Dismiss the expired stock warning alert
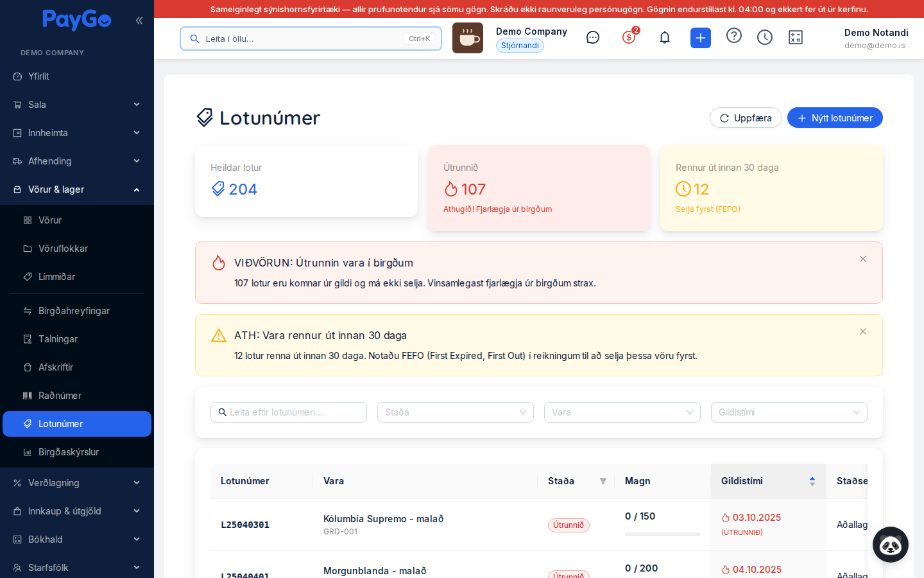 click(863, 259)
